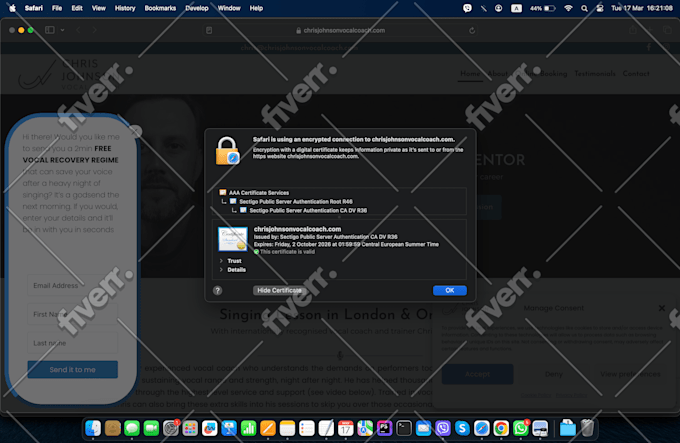Close the vocal recovery popup with its X
680x443 pixels.
coord(136,131)
